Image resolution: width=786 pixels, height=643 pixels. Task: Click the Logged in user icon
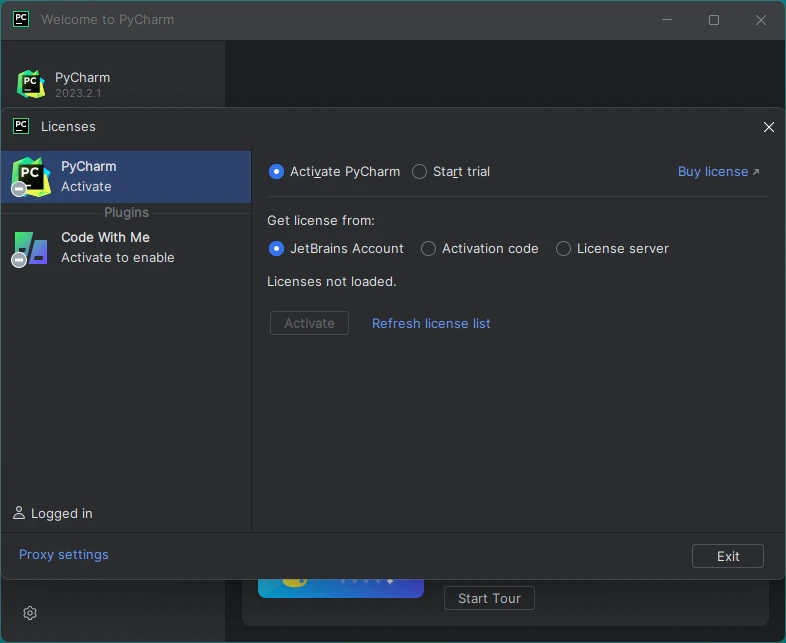point(19,513)
